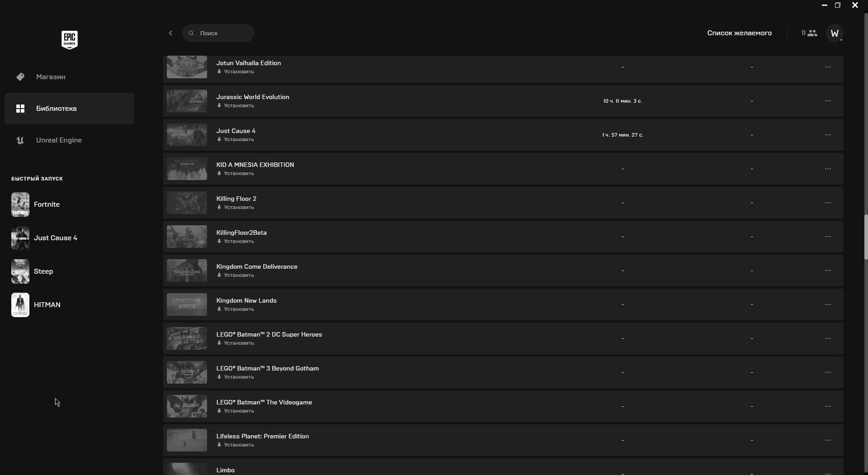The height and width of the screenshot is (475, 868).
Task: Open three-dot menu for Killing Floor 2
Action: [828, 203]
